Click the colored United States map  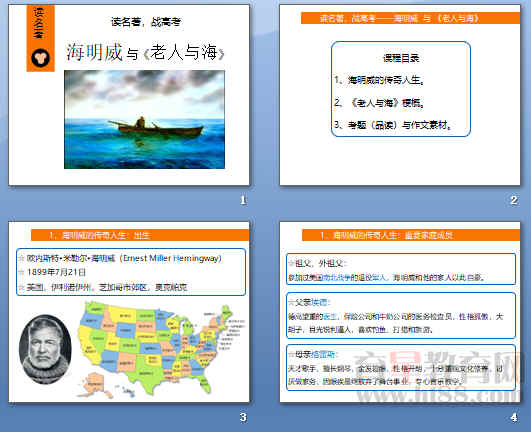(x=160, y=349)
